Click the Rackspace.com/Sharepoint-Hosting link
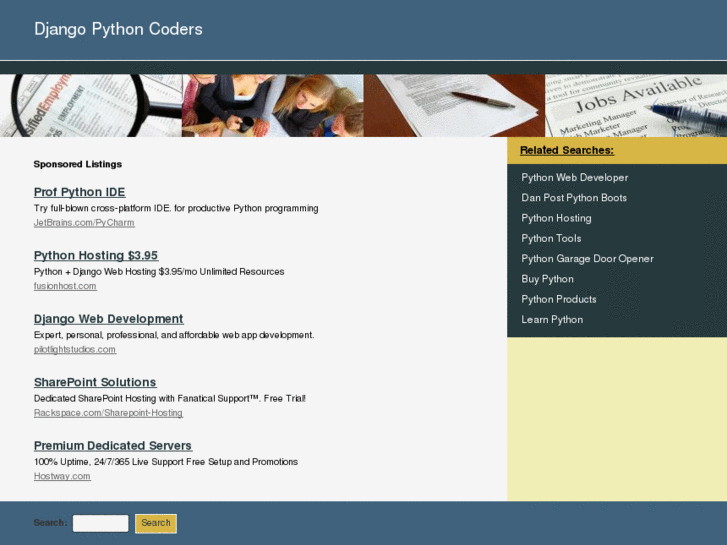This screenshot has height=545, width=727. click(x=108, y=413)
